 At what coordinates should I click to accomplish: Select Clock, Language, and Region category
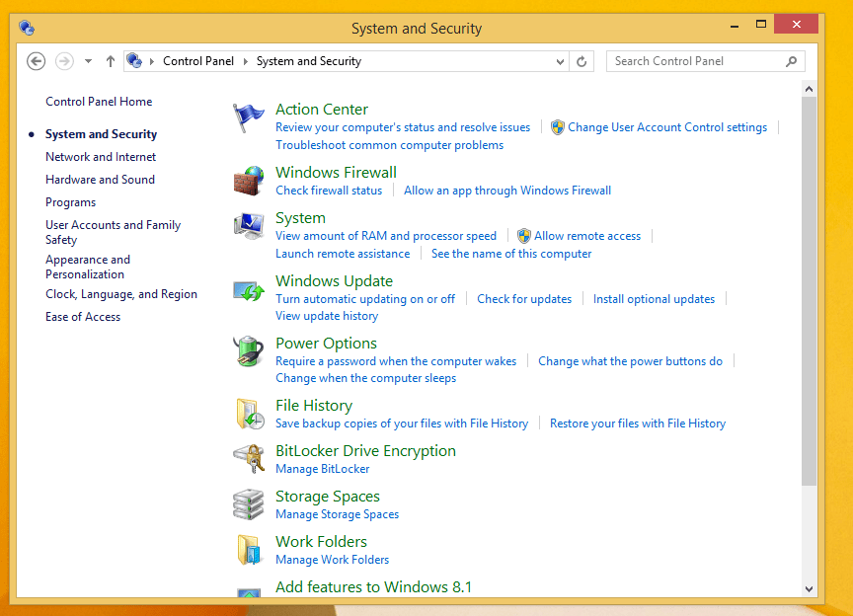click(121, 294)
